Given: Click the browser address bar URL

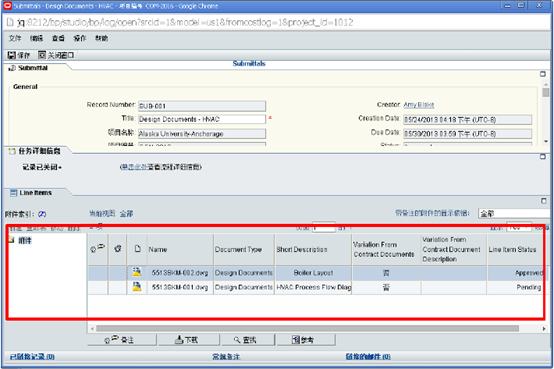Looking at the screenshot, I should tap(185, 23).
